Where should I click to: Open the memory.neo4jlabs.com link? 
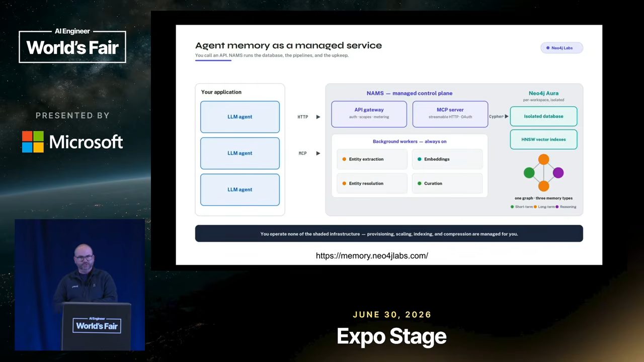point(372,256)
